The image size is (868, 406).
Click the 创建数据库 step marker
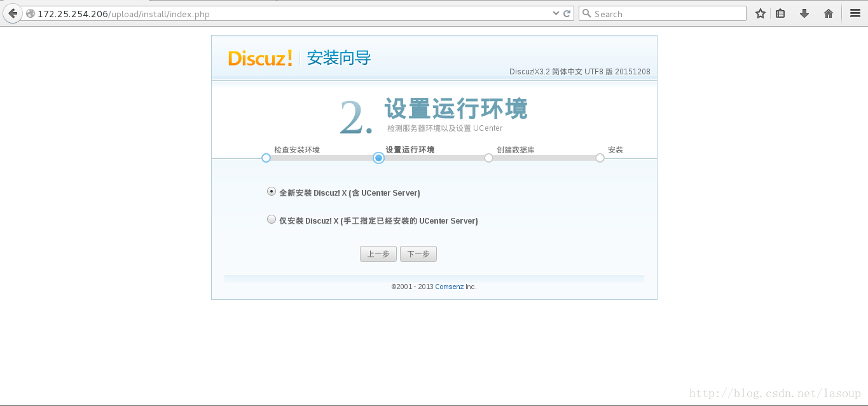(x=488, y=158)
